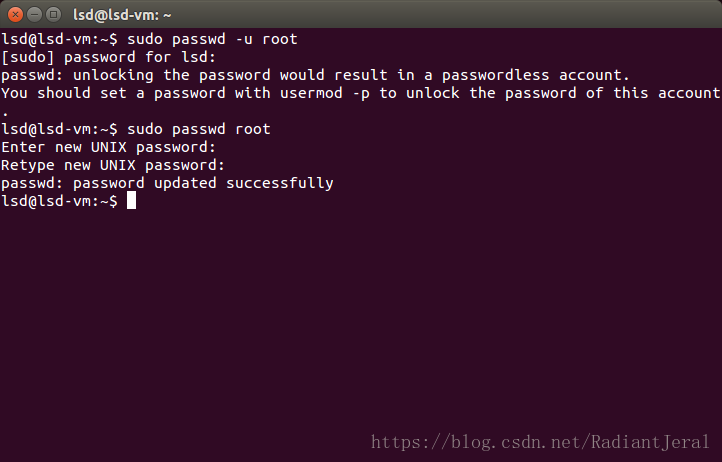Click the blinking cursor block at the prompt

click(131, 200)
